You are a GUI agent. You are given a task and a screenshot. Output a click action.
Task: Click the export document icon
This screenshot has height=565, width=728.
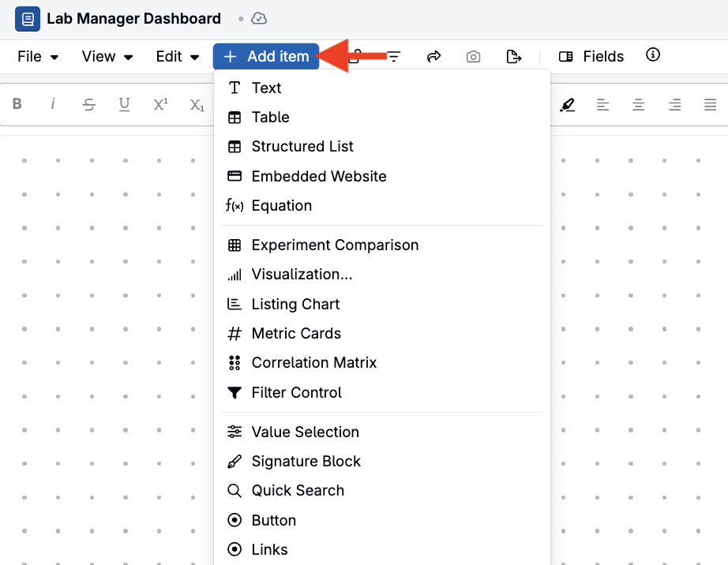[513, 57]
